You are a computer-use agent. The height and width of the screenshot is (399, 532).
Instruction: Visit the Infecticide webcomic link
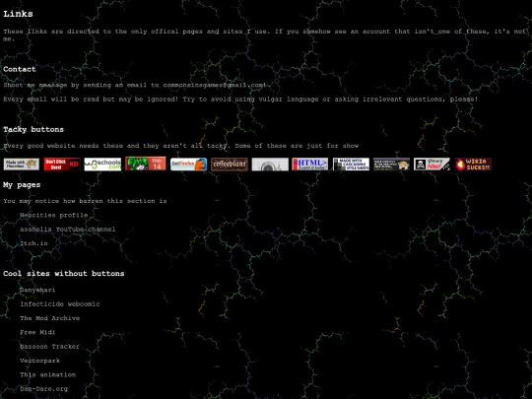pyautogui.click(x=60, y=304)
